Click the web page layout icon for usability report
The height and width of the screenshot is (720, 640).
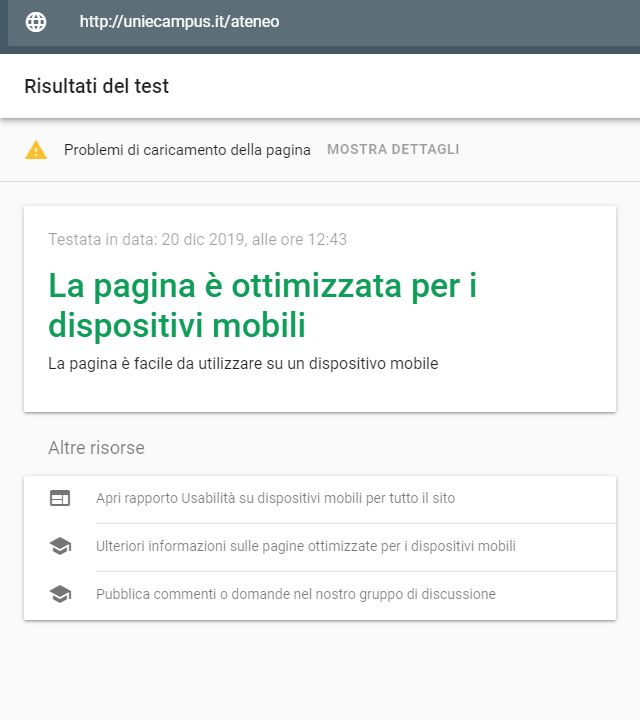click(60, 498)
